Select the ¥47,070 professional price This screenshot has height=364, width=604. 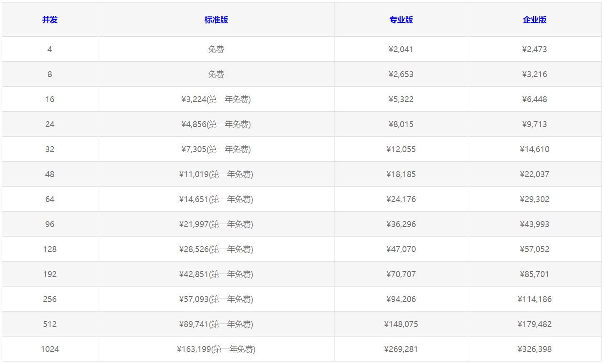(x=401, y=249)
